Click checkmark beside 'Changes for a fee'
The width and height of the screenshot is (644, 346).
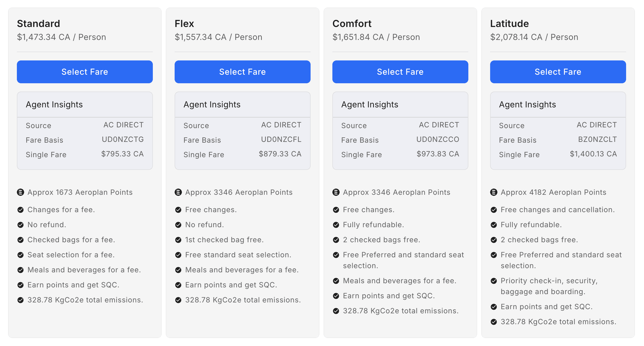tap(20, 210)
